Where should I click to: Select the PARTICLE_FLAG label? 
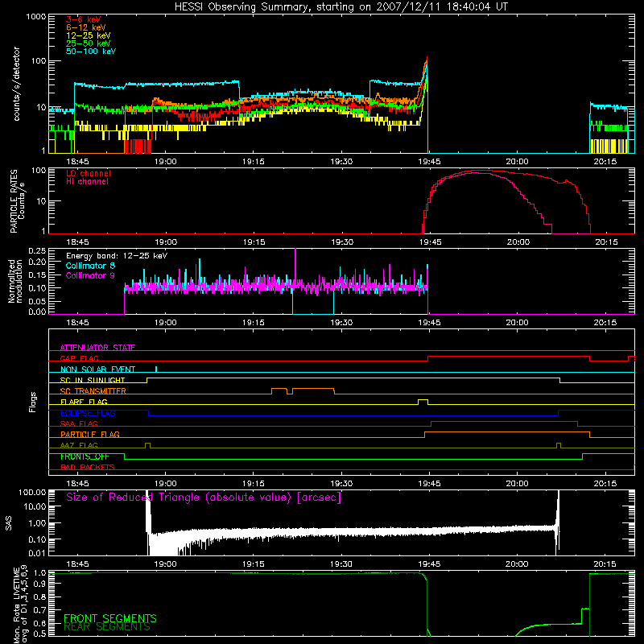(x=90, y=434)
